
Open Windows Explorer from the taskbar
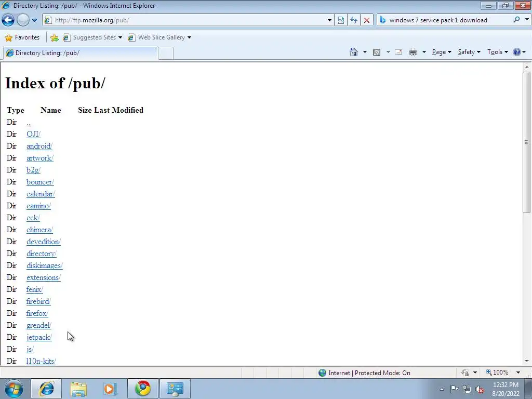pos(79,389)
